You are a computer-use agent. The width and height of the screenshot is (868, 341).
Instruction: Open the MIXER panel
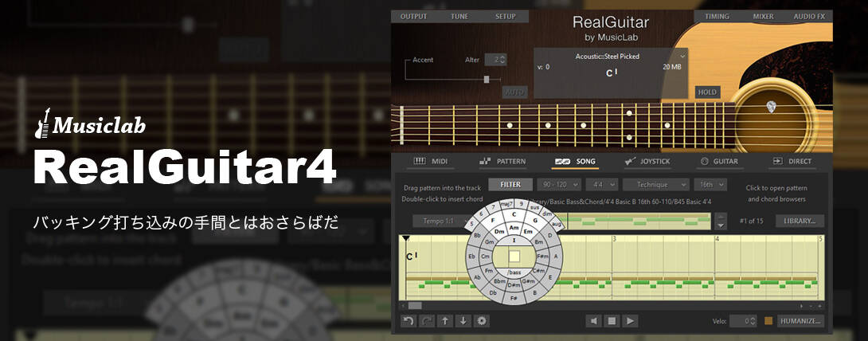click(x=764, y=17)
